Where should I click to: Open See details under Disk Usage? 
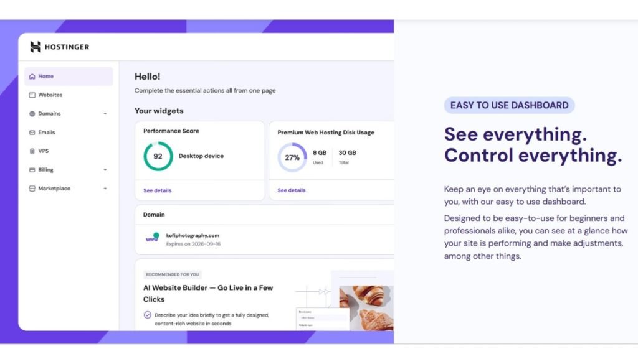click(x=291, y=190)
